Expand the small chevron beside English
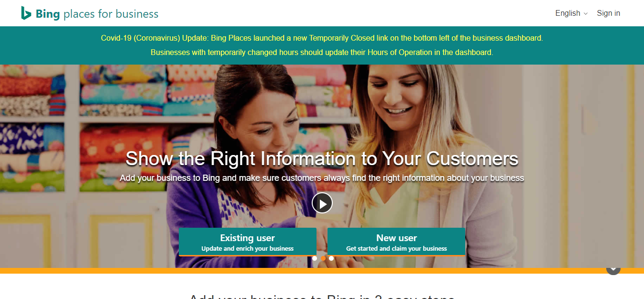Viewport: 644px width, 299px height. point(586,13)
